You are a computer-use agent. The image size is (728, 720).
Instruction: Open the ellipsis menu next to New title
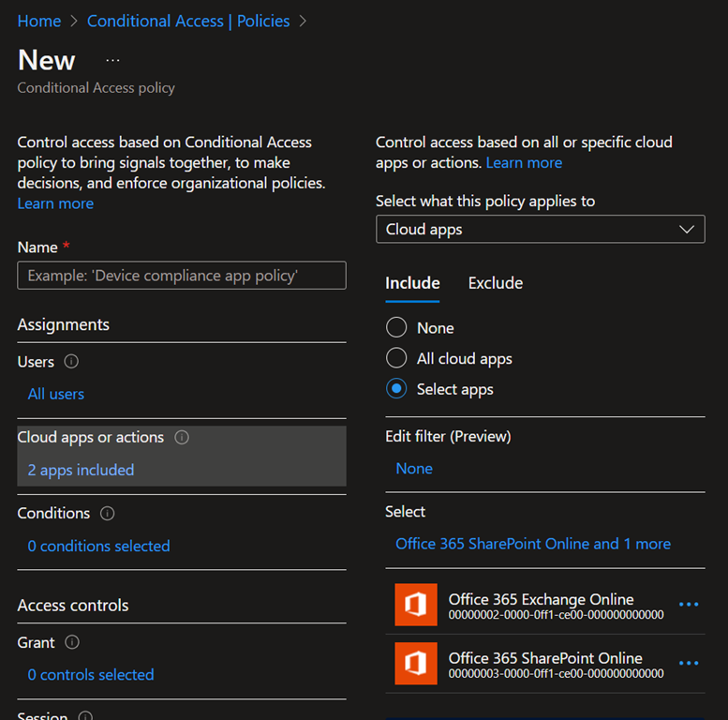point(112,60)
